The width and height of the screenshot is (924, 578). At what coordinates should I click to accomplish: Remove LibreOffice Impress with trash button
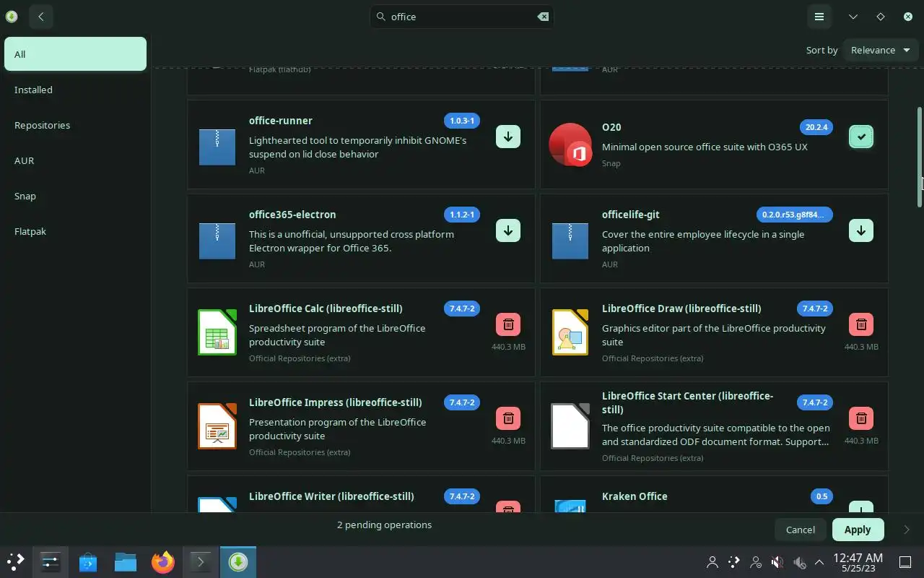click(x=508, y=418)
